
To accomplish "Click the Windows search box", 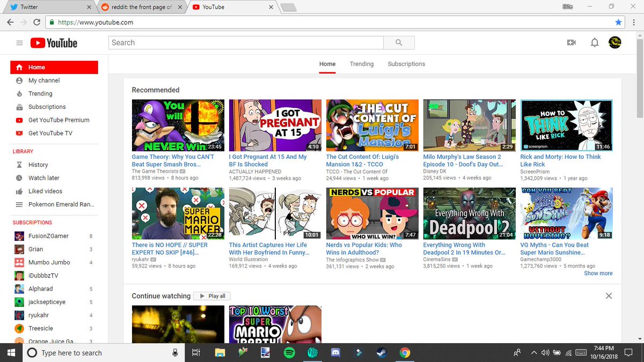I will tap(104, 352).
